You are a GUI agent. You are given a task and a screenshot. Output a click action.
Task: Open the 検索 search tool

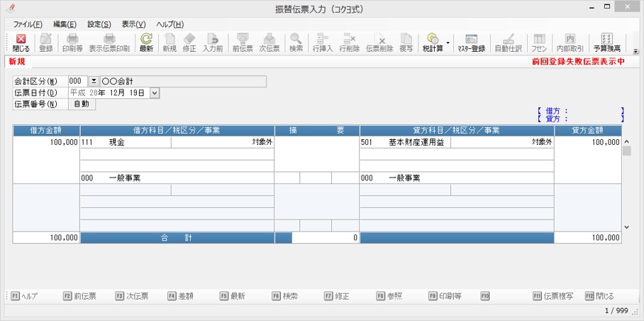[x=296, y=43]
